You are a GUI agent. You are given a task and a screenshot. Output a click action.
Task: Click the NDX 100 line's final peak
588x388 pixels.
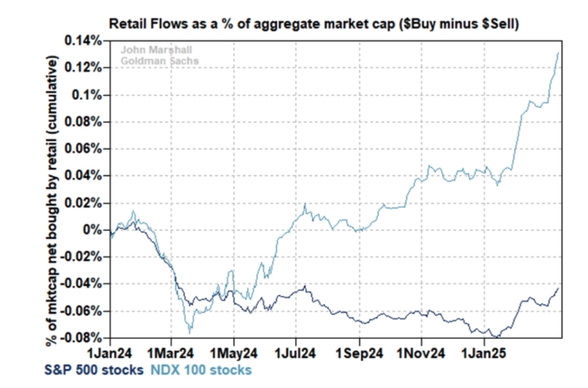[557, 53]
